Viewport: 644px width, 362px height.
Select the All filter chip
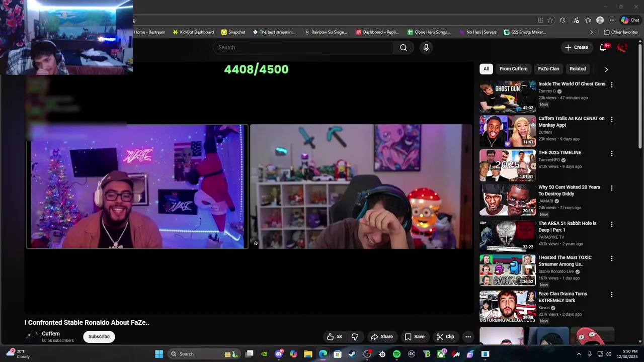click(x=486, y=69)
